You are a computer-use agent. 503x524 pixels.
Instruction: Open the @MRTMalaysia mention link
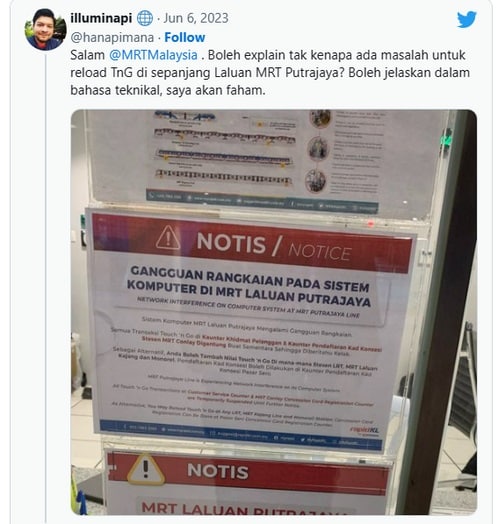(153, 55)
